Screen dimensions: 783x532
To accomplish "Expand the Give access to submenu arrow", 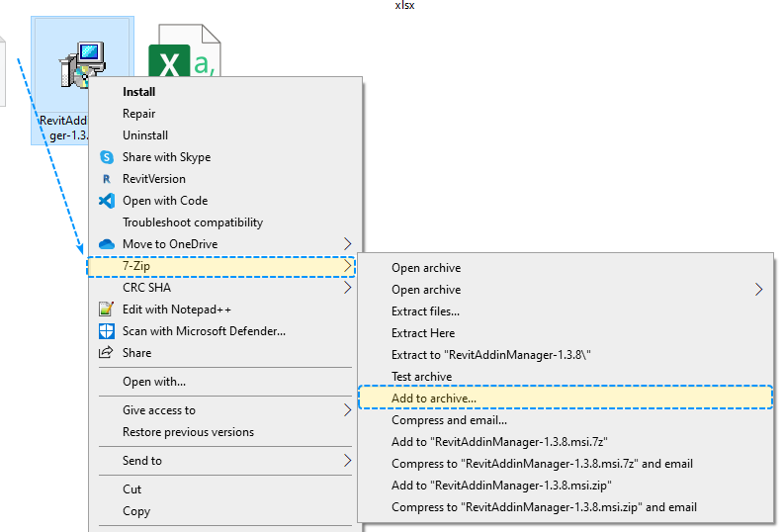I will point(348,410).
